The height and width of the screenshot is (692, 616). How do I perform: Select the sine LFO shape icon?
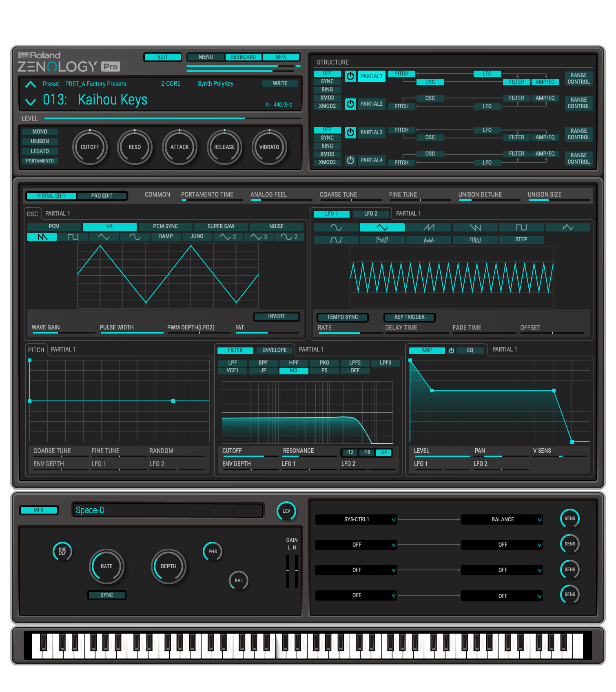point(336,227)
